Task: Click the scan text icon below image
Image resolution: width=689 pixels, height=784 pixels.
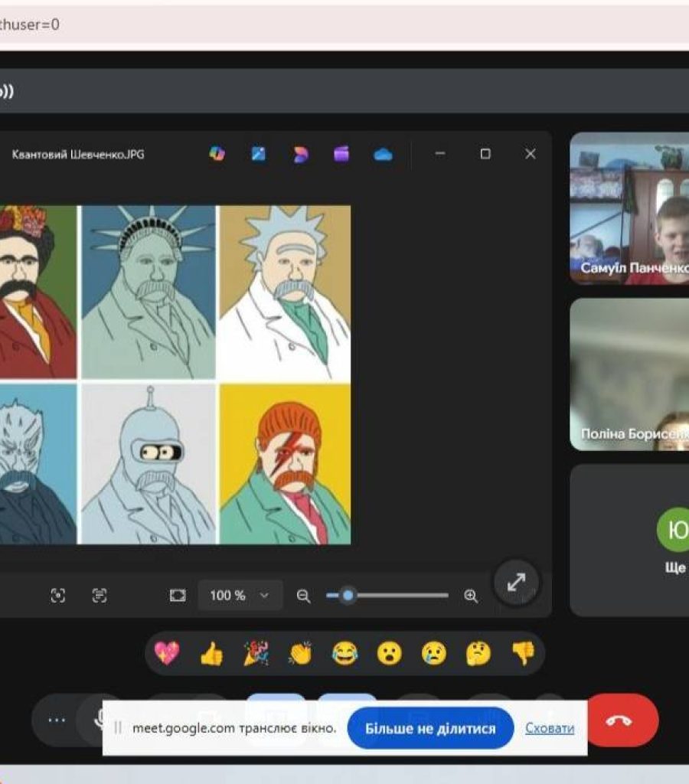Action: (100, 596)
